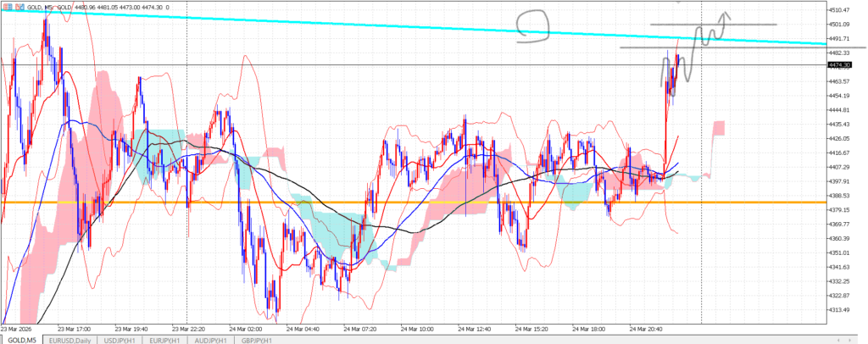This screenshot has width=868, height=344.
Task: Click the current price label 4474.30
Action: coord(837,64)
